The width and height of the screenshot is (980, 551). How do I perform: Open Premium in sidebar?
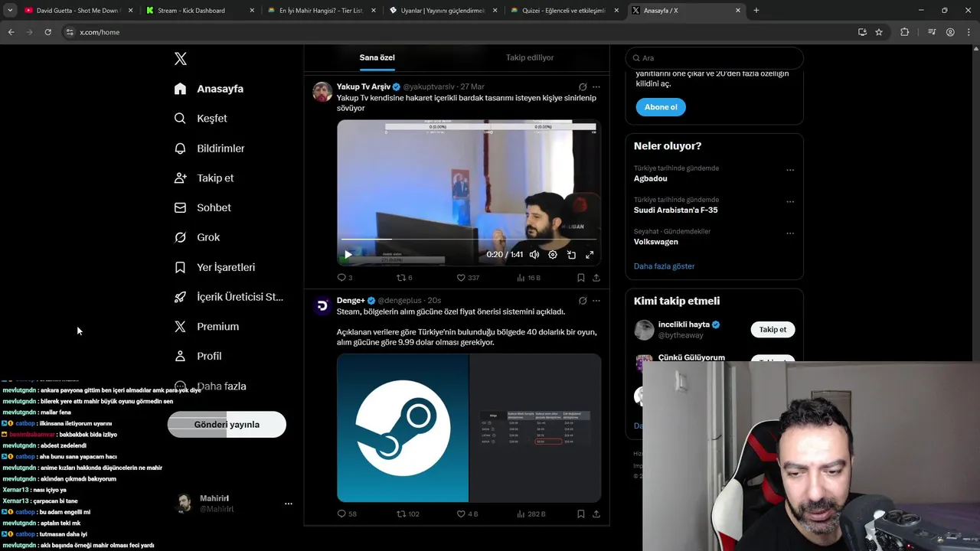coord(207,326)
